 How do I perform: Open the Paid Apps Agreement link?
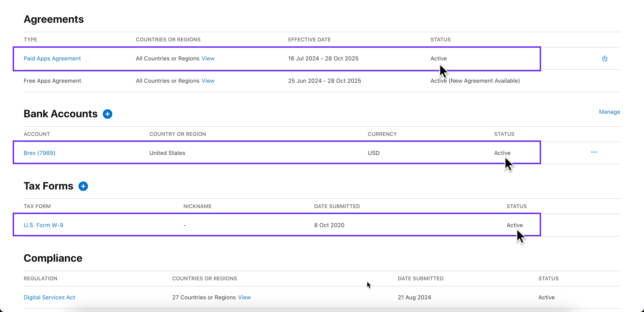click(x=52, y=58)
